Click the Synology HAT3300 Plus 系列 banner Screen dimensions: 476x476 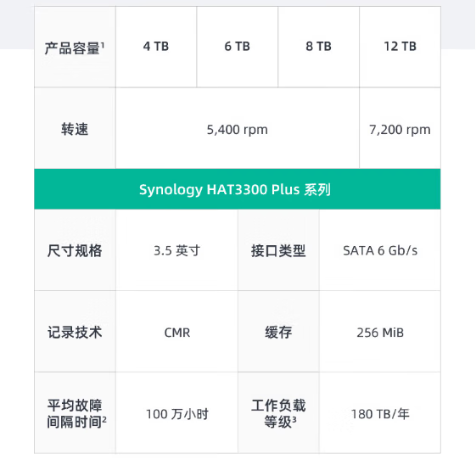(x=238, y=189)
